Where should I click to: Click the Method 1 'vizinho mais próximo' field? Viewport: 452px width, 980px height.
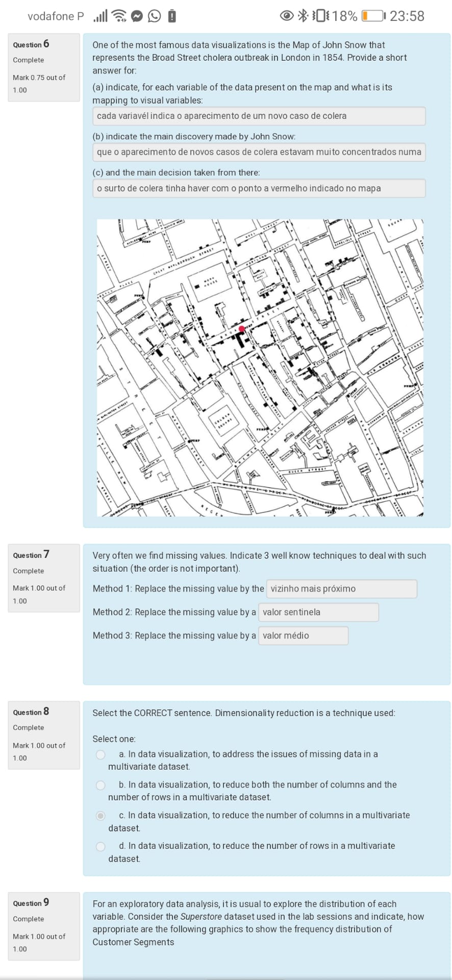(x=341, y=589)
